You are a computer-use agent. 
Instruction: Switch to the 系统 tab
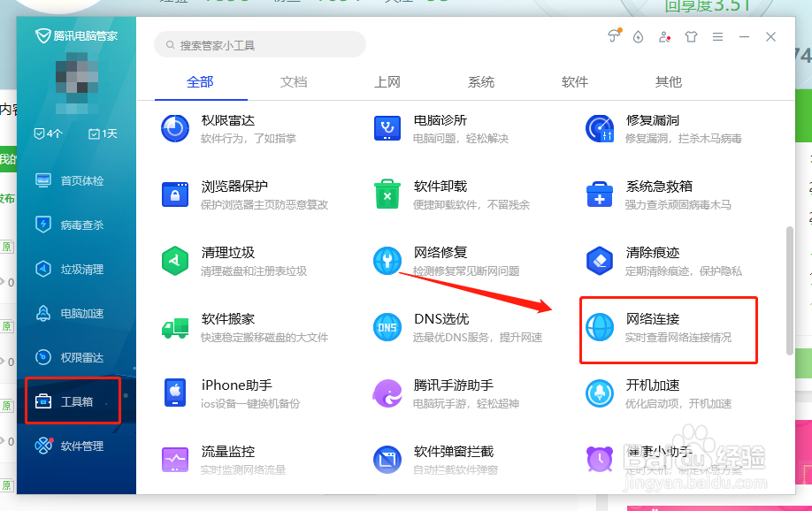point(481,82)
